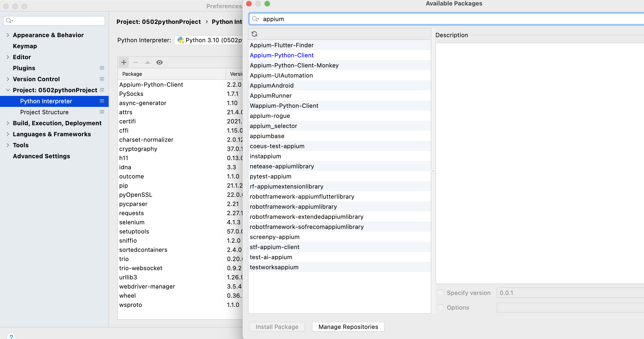
Task: Select installed requests package row
Action: pyautogui.click(x=180, y=213)
